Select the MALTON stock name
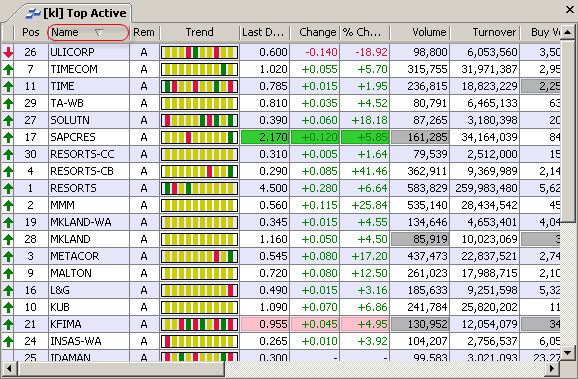Screen dimensions: 578x379 pos(71,273)
